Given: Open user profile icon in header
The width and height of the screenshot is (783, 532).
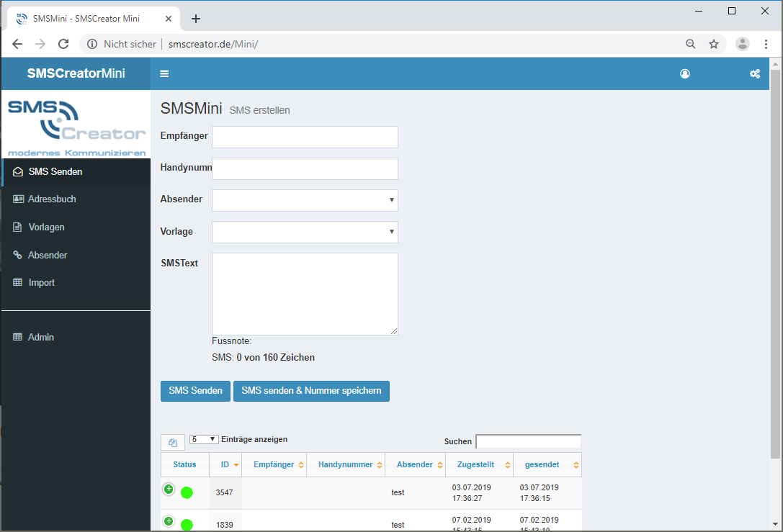Looking at the screenshot, I should pos(685,74).
